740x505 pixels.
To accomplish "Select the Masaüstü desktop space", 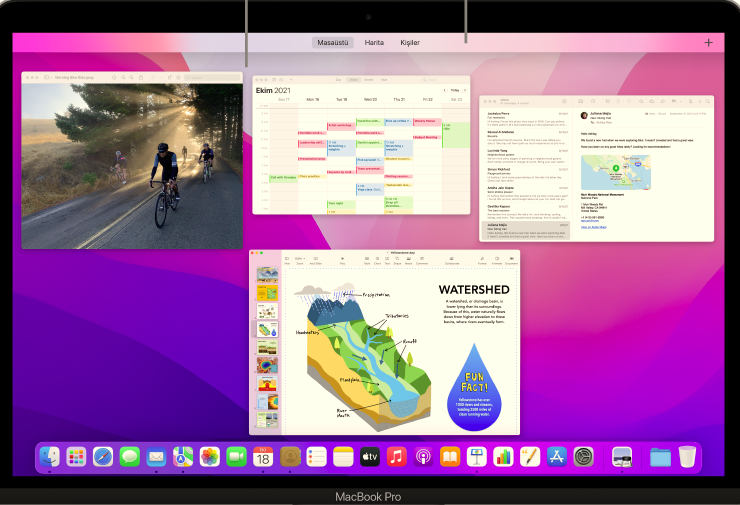I will (331, 43).
